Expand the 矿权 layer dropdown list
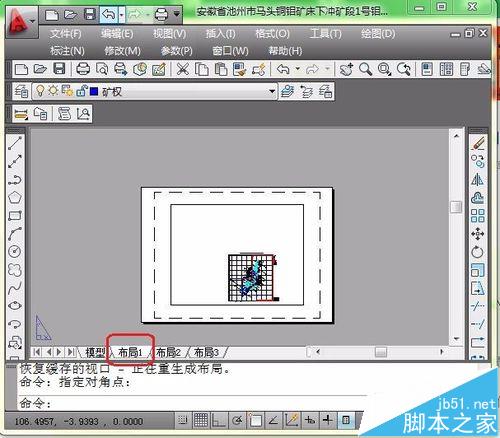Viewport: 500px width, 438px height. tap(272, 91)
